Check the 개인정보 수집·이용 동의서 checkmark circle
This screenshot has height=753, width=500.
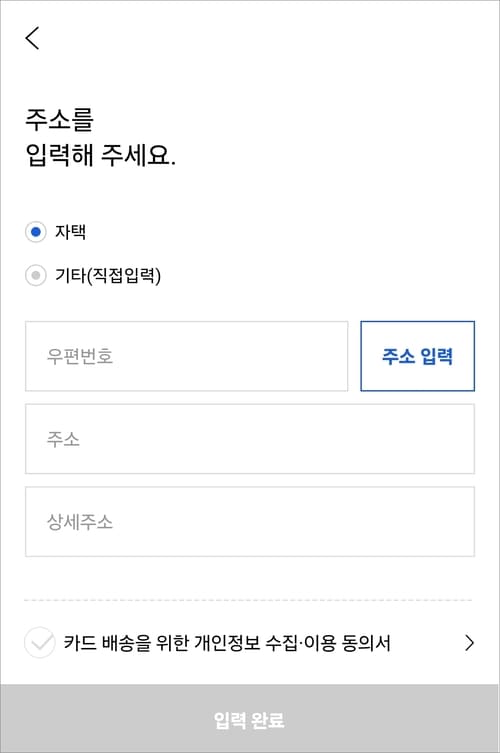pos(39,643)
